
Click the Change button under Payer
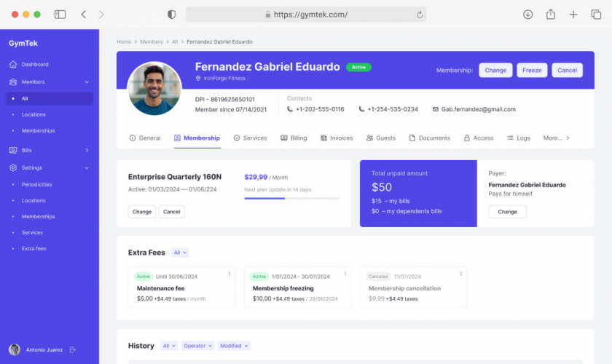click(x=507, y=212)
